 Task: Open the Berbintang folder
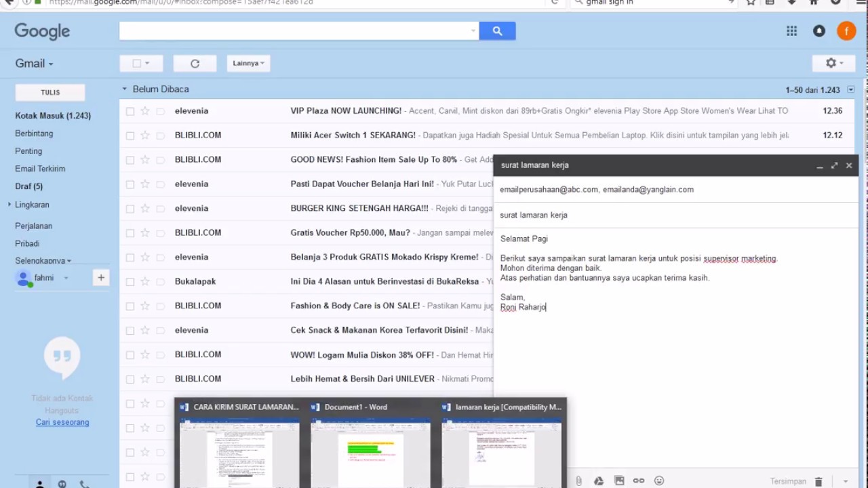coord(34,134)
